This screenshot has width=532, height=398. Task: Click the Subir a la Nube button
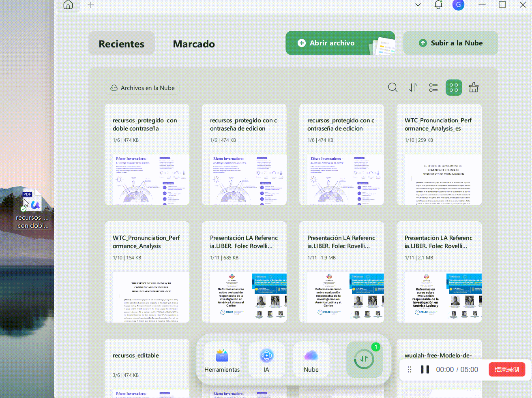450,43
